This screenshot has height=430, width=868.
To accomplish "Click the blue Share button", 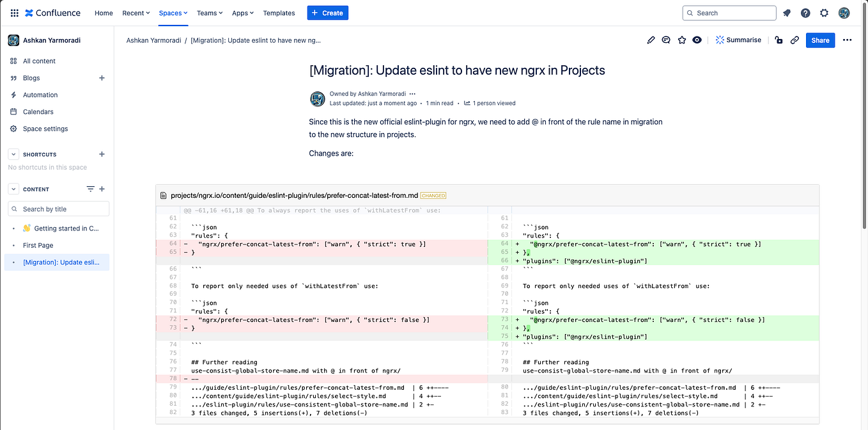I will coord(820,40).
